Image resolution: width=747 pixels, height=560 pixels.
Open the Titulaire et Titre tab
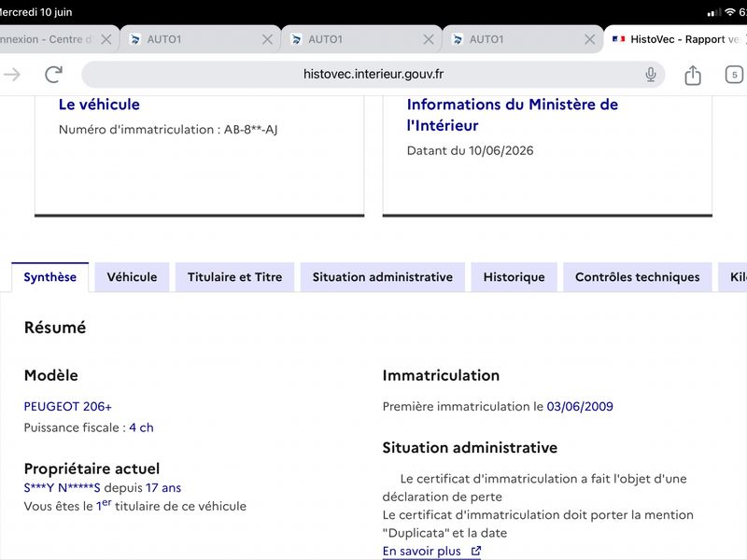click(235, 277)
